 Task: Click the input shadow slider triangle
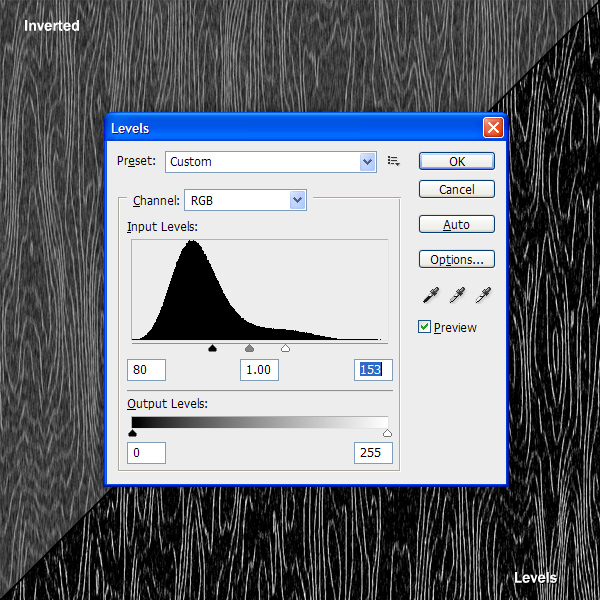click(212, 348)
